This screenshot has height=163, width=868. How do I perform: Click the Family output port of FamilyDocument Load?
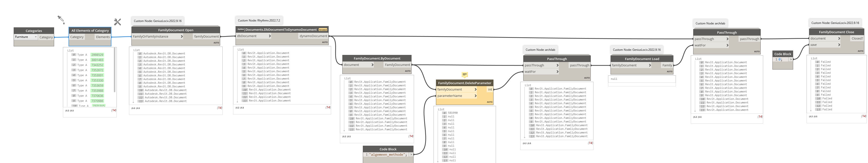667,65
